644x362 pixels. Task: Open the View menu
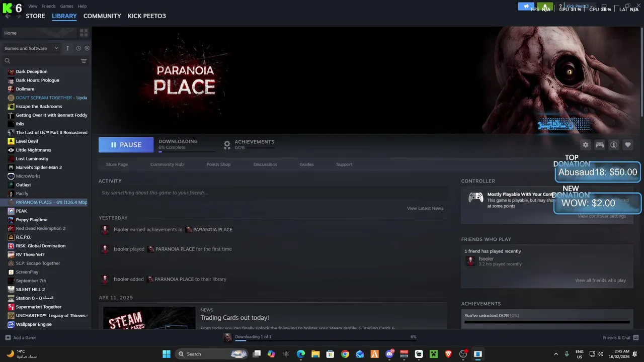33,6
